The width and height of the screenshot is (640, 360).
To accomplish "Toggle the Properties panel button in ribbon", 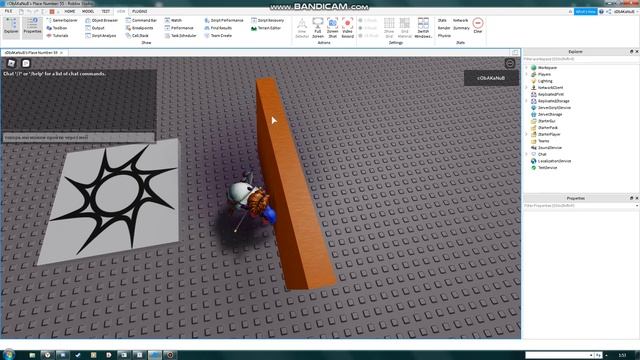I will tap(32, 27).
